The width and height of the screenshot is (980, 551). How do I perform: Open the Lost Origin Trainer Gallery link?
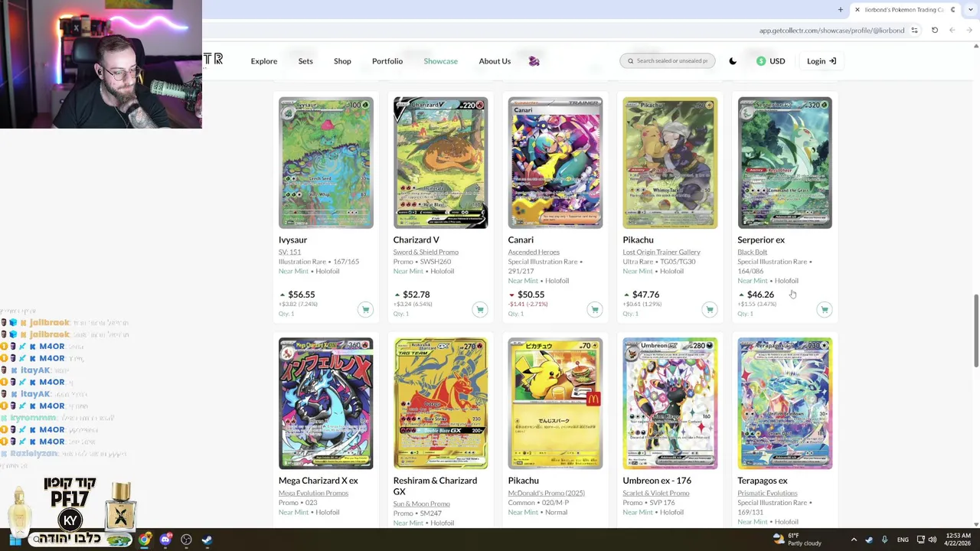[661, 252]
